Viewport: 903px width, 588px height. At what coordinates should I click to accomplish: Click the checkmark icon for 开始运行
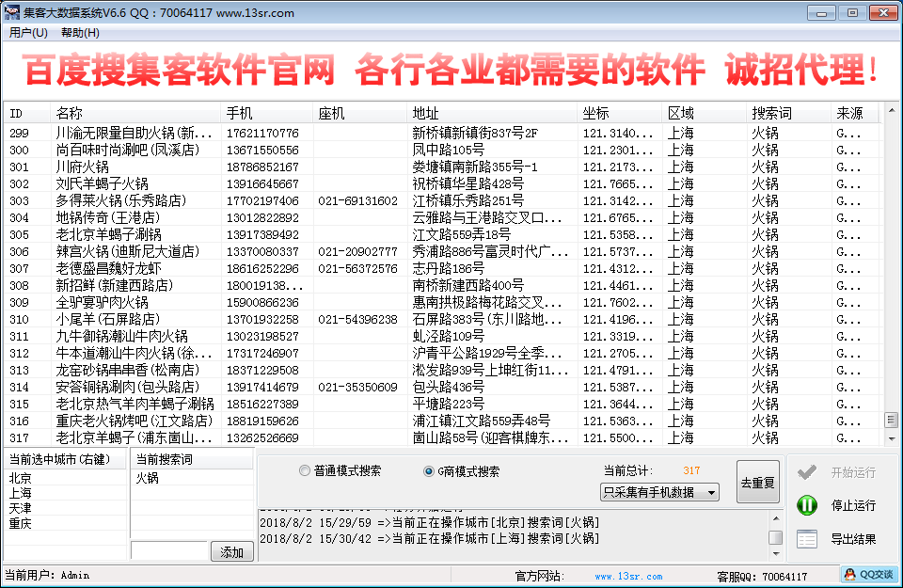coord(807,473)
